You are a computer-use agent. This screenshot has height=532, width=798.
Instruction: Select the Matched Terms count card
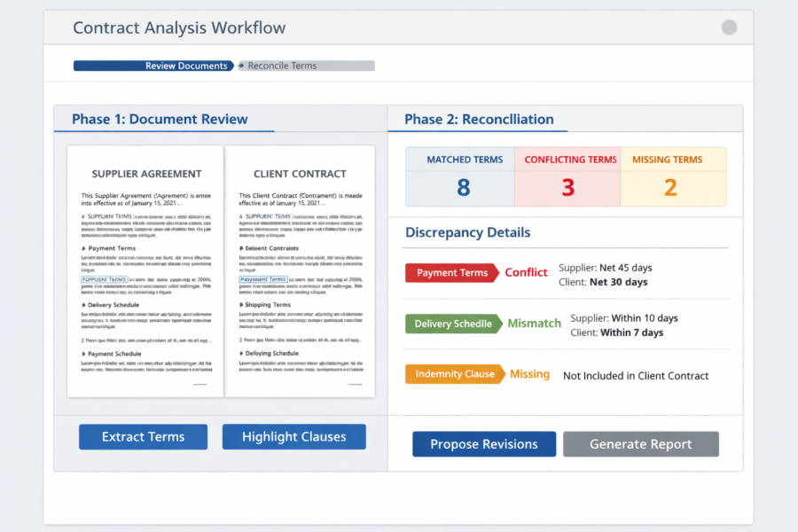(x=460, y=176)
